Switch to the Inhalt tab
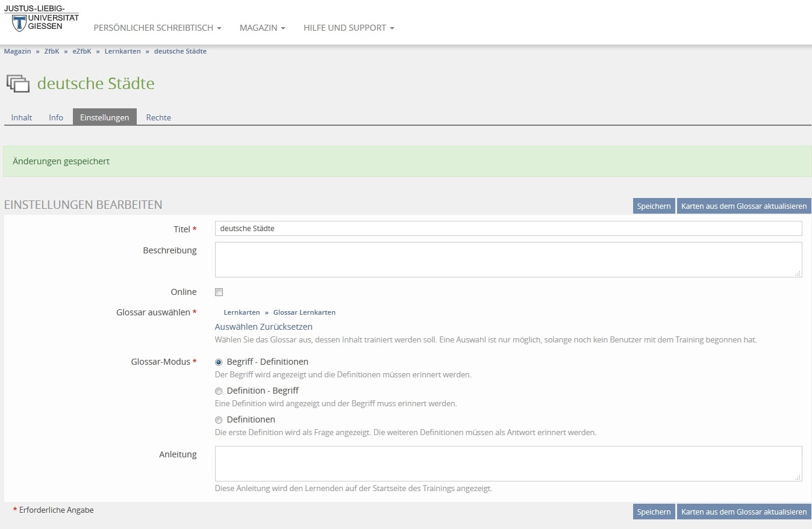Screen dimensions: 812x529 [22, 117]
